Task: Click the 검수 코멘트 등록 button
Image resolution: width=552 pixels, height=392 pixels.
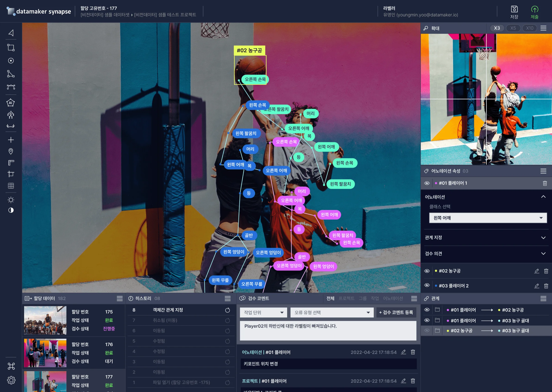Action: (x=396, y=313)
